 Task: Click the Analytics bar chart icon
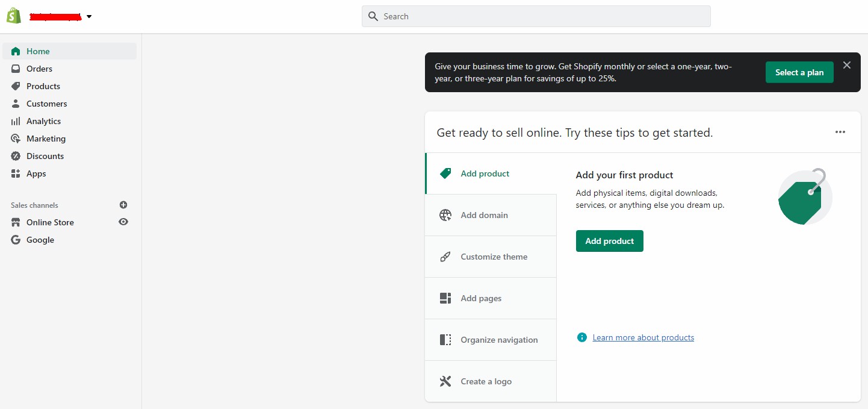click(x=16, y=121)
